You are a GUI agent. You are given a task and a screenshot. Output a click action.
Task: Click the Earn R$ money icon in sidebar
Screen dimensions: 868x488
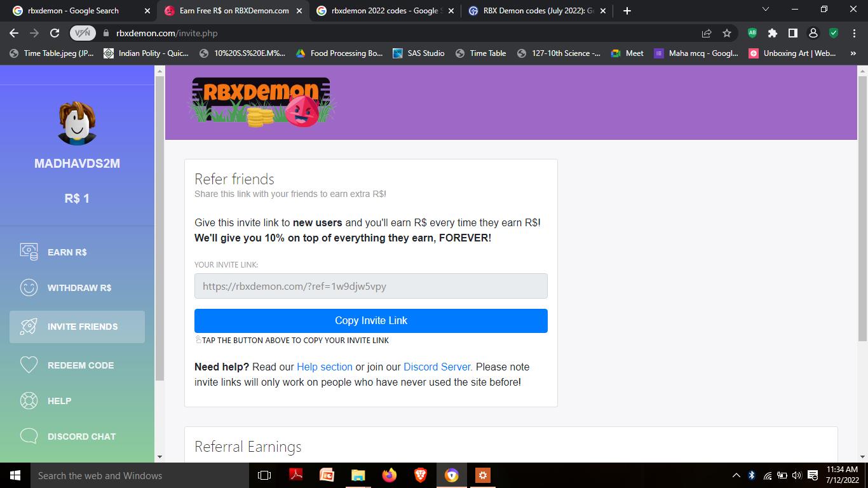29,252
